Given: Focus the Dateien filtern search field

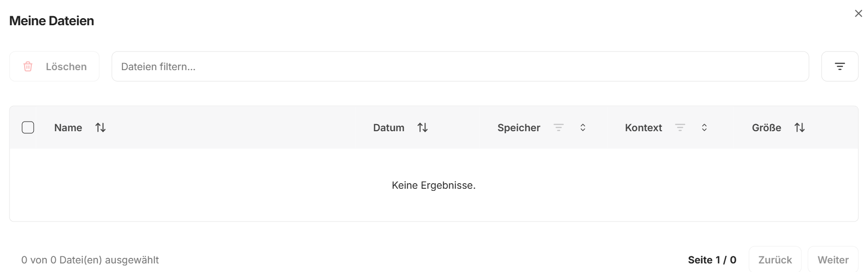Looking at the screenshot, I should (x=460, y=67).
